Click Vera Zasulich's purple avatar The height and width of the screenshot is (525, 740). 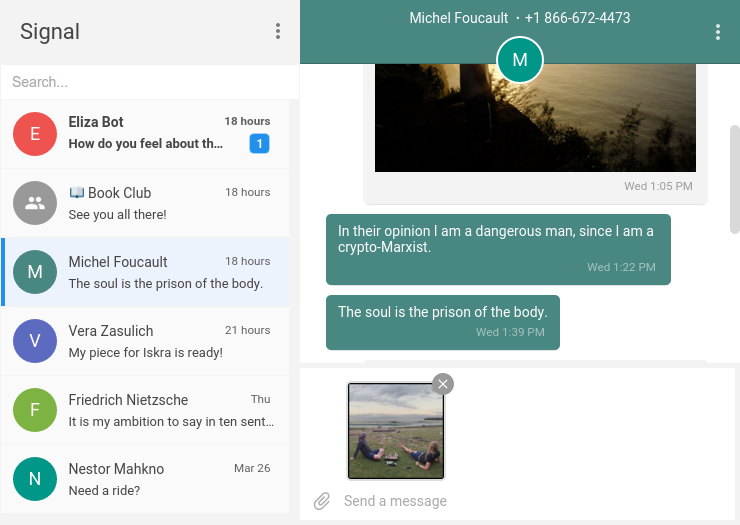pyautogui.click(x=35, y=341)
